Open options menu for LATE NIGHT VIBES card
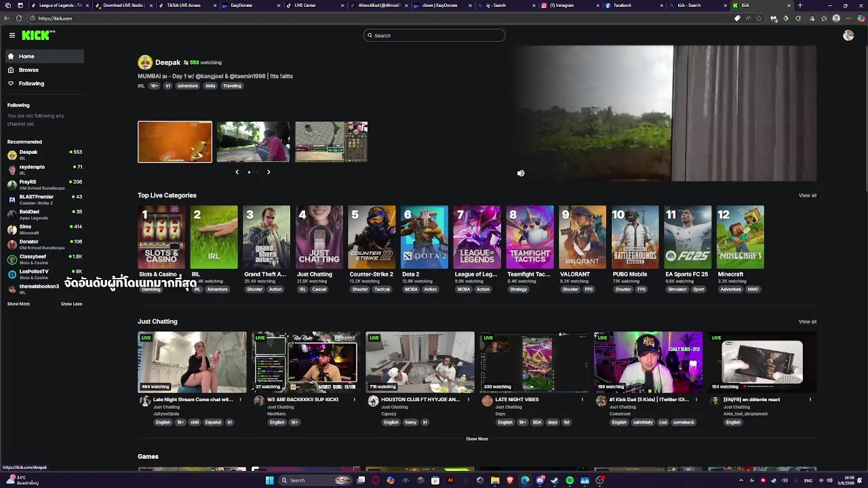 tap(582, 400)
